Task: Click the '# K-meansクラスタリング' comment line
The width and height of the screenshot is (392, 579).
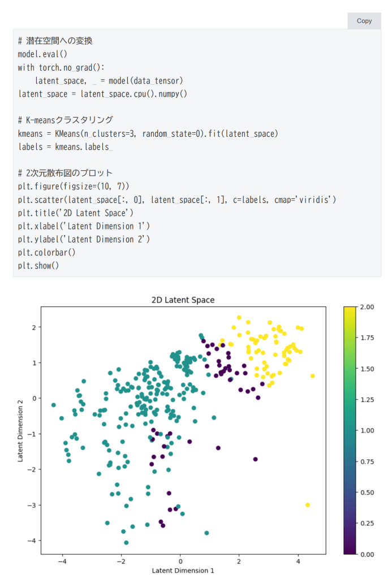Action: click(66, 120)
